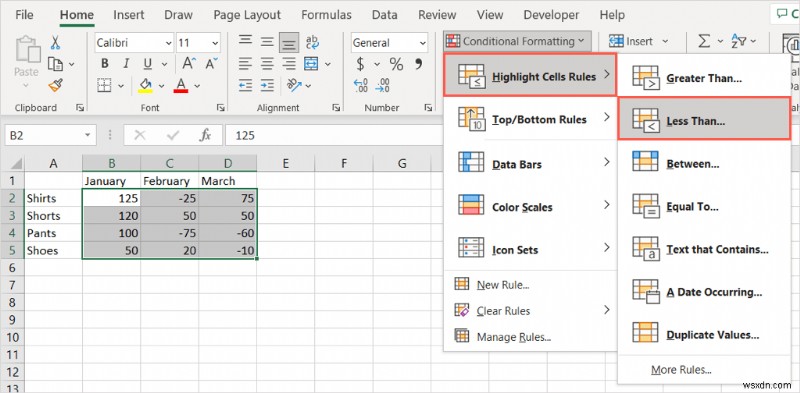Image resolution: width=800 pixels, height=393 pixels.
Task: Click the Middle Align icon
Action: click(x=267, y=42)
